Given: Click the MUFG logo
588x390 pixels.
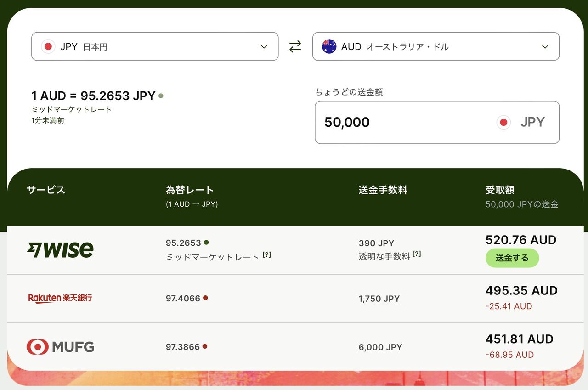Looking at the screenshot, I should (x=60, y=347).
